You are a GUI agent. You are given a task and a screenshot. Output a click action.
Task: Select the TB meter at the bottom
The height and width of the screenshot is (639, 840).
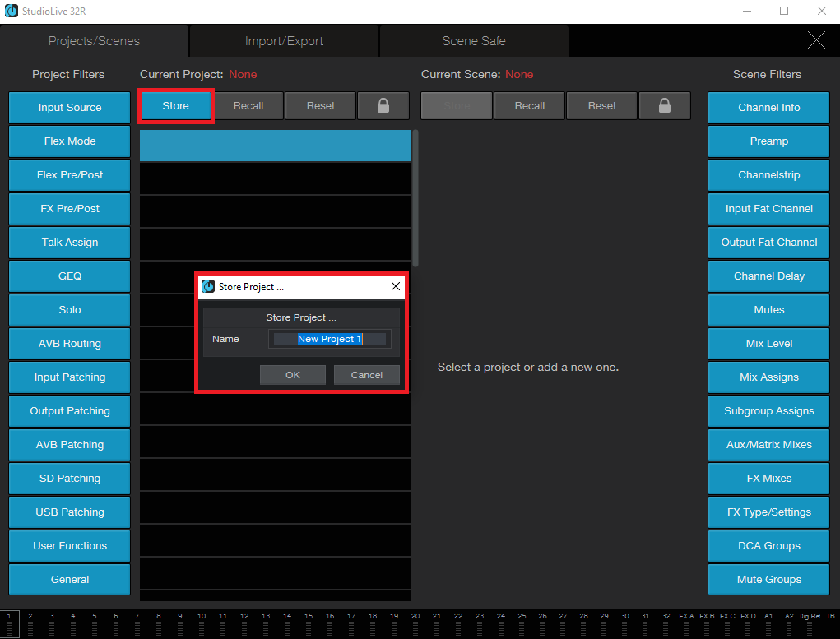830,624
